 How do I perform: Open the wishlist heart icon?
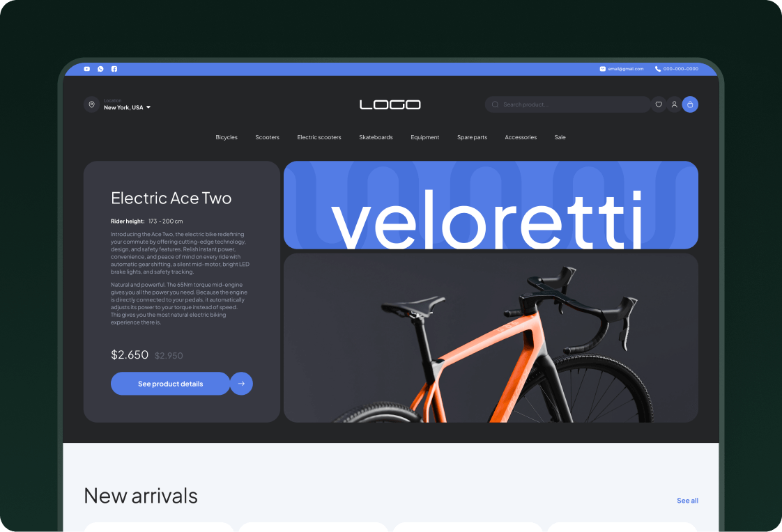click(x=659, y=104)
